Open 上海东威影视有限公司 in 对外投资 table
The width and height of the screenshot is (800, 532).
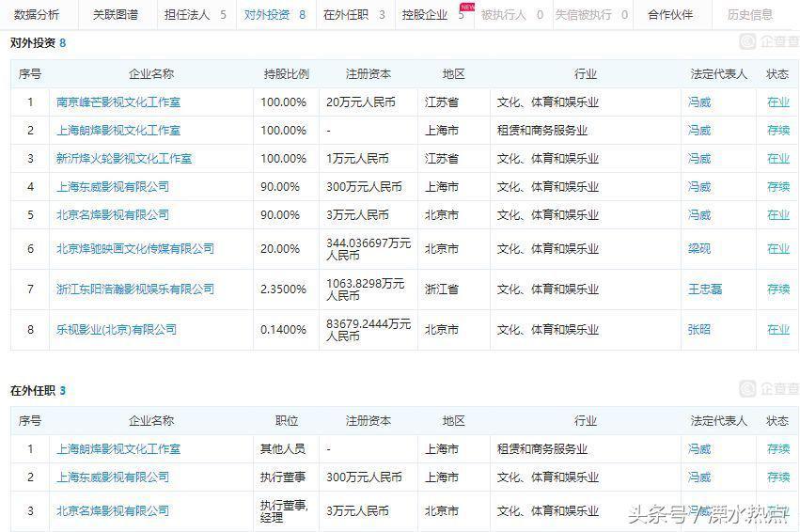[113, 187]
